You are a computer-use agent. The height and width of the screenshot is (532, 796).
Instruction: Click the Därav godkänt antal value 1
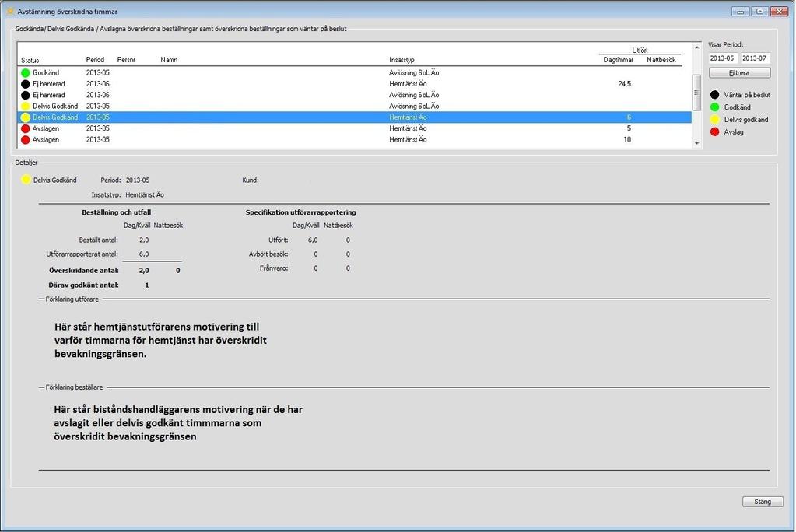147,285
